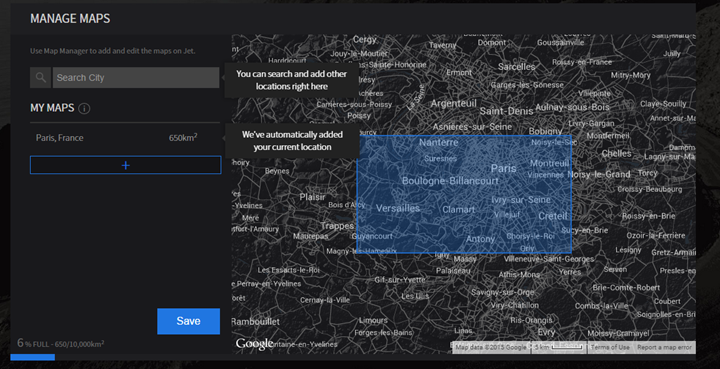Click the Argenteuil label on the map
Screen dimensions: 720x369
(x=453, y=104)
